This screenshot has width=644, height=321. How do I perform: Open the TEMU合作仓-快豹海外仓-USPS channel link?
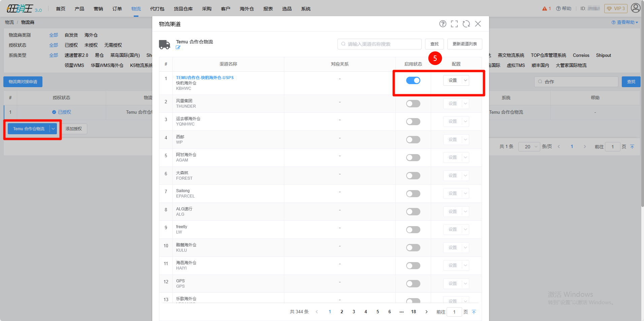pyautogui.click(x=205, y=78)
